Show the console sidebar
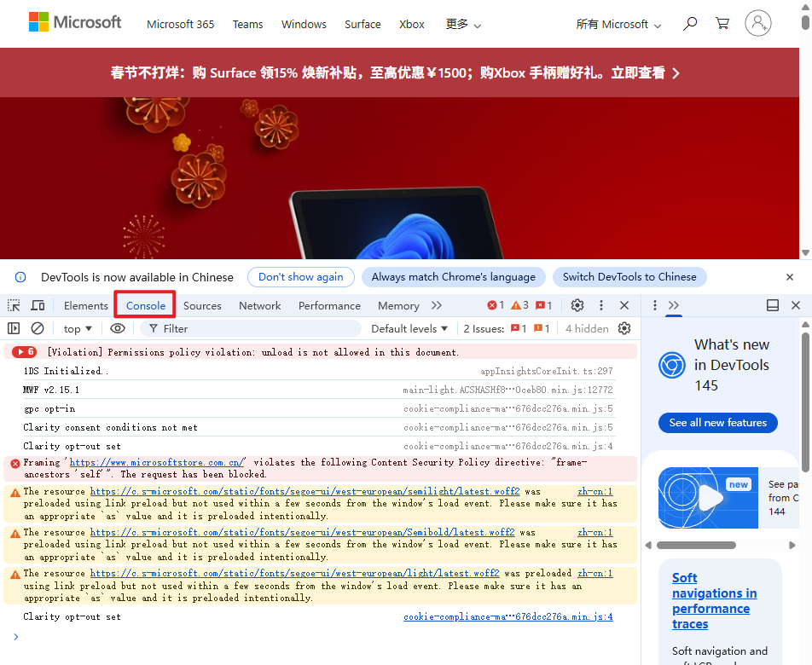This screenshot has width=812, height=665. point(14,328)
